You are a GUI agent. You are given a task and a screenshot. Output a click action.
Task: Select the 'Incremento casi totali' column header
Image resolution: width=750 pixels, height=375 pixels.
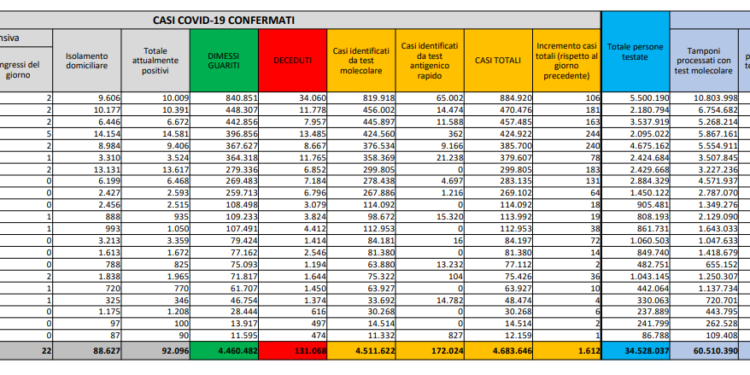pos(566,61)
